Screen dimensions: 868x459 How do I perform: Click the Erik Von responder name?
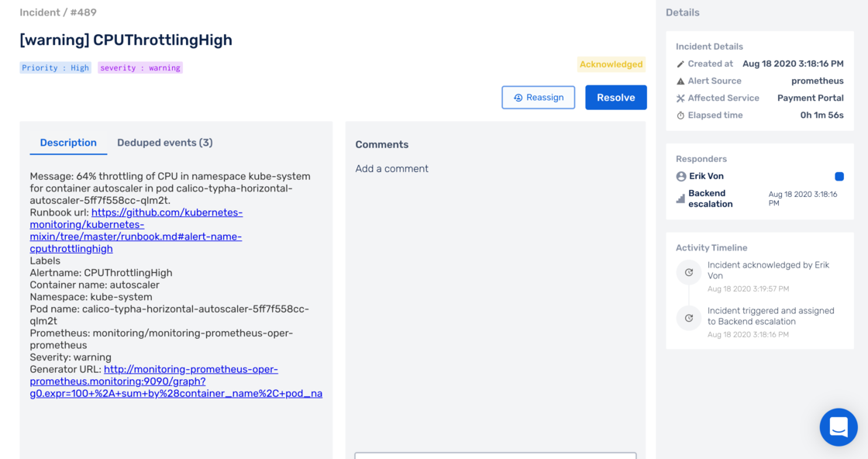tap(706, 176)
